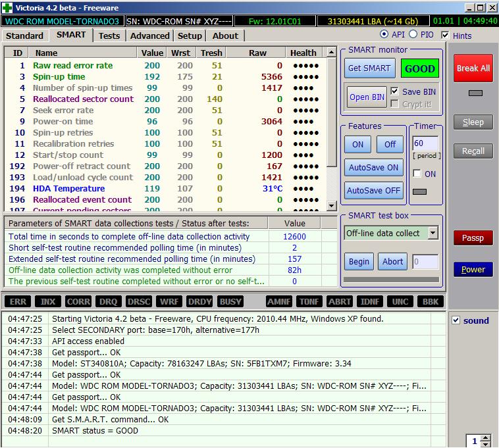This screenshot has width=499, height=448.
Task: Click the green GOOD SMART status indicator
Action: coord(420,68)
